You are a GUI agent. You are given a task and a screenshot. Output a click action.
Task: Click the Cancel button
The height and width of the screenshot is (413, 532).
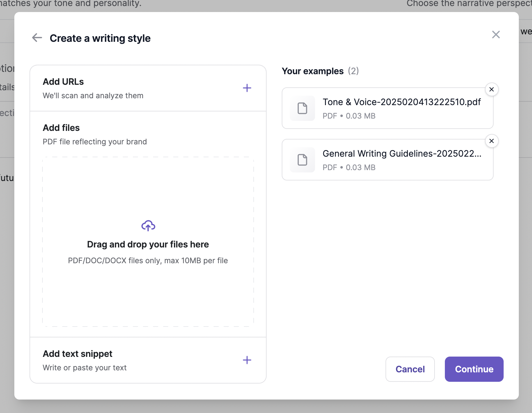tap(410, 369)
